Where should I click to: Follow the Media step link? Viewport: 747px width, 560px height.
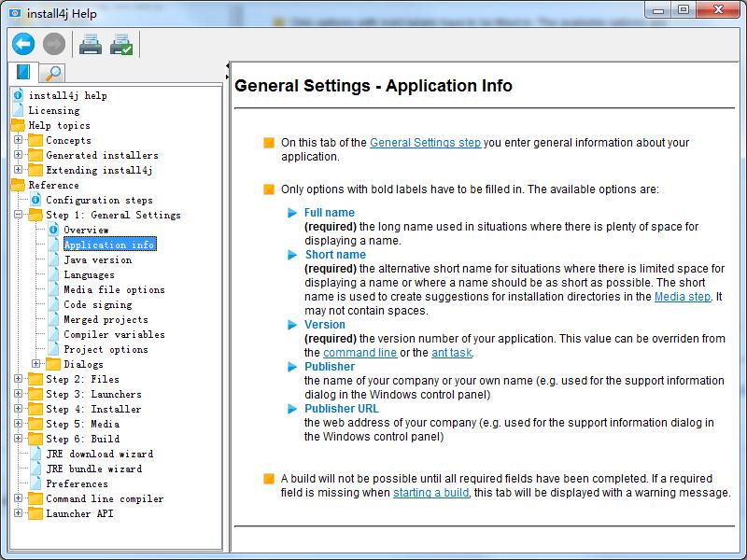(x=683, y=296)
